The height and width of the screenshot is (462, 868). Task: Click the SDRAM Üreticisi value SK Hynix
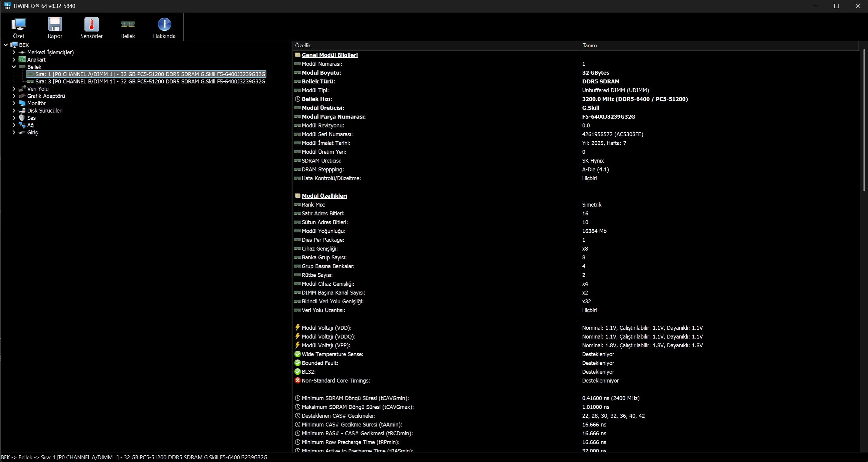click(593, 160)
